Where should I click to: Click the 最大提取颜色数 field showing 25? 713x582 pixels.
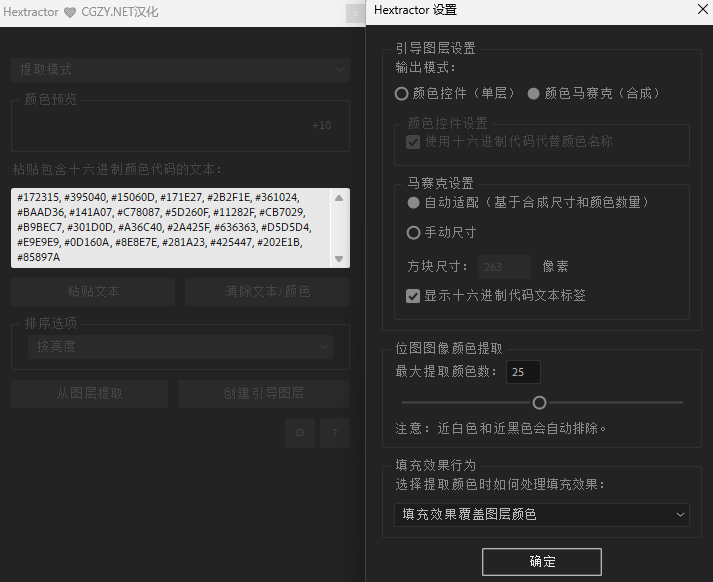tap(523, 372)
